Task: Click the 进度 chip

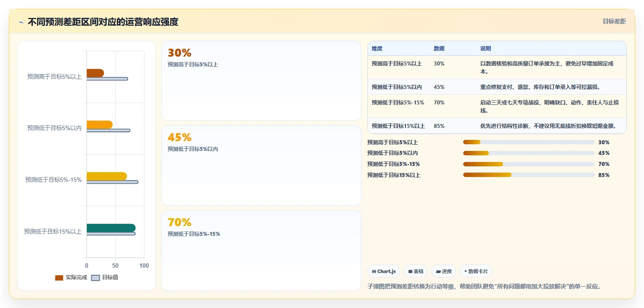Action: tap(444, 271)
